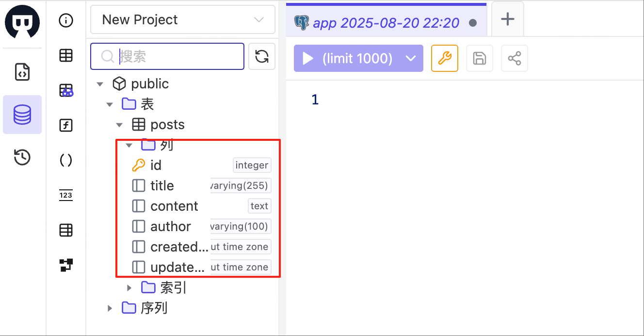Open the query history clock icon

point(22,157)
